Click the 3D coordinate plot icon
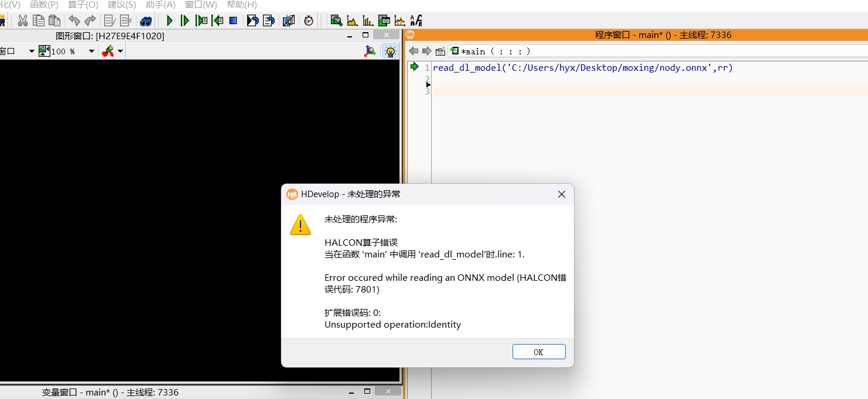The height and width of the screenshot is (399, 868). pos(370,51)
